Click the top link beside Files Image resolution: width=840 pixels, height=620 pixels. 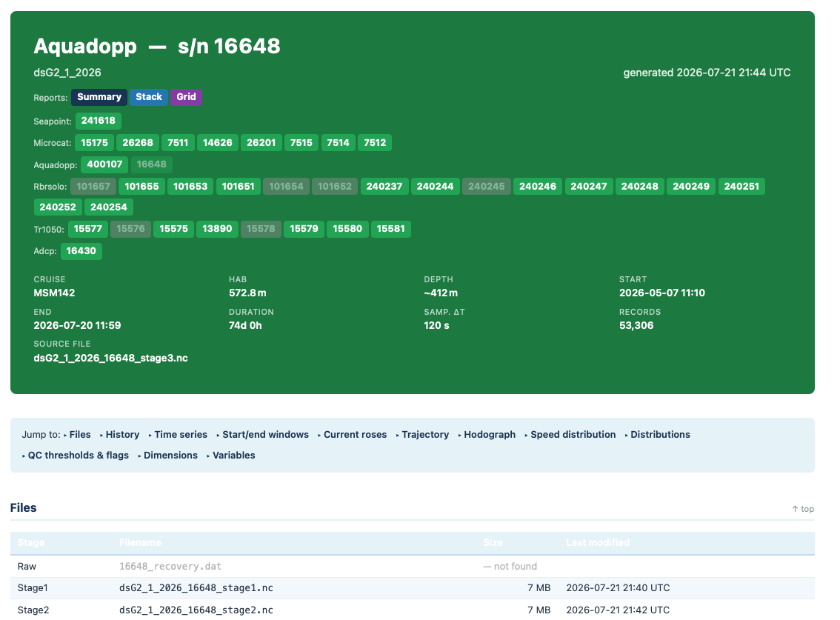point(803,509)
